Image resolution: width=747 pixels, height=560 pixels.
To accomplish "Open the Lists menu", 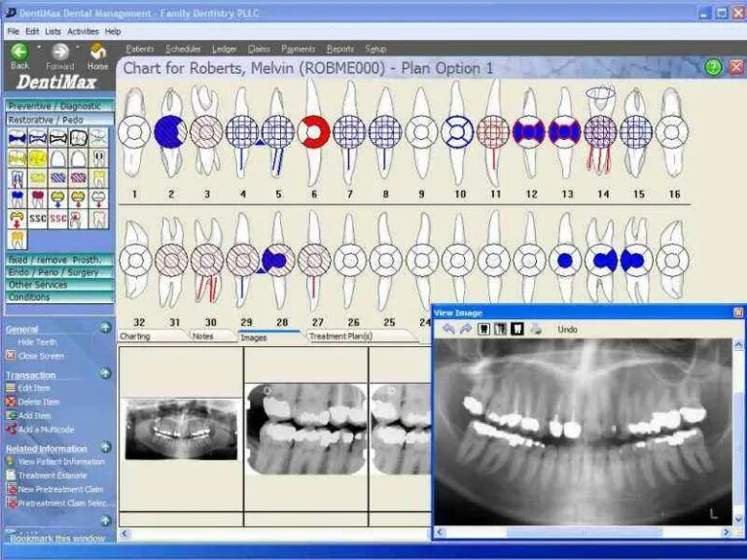I will (53, 31).
